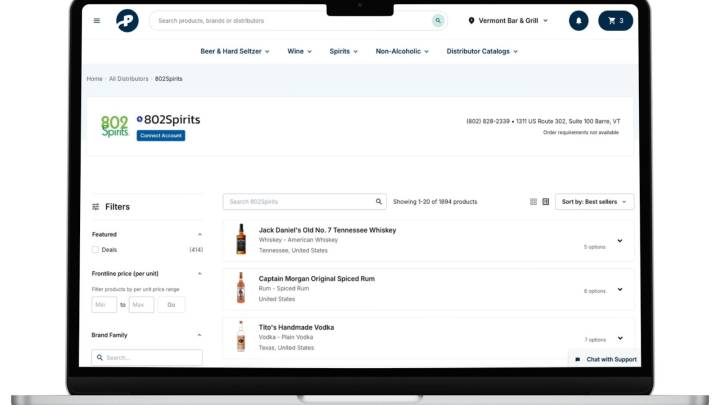Click the Chat with Support bubble icon

578,360
